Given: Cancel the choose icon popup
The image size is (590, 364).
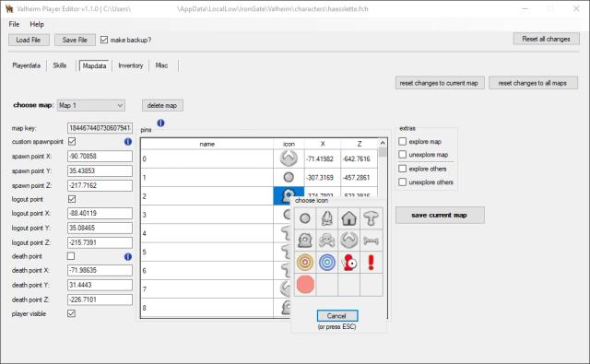Looking at the screenshot, I should 337,316.
